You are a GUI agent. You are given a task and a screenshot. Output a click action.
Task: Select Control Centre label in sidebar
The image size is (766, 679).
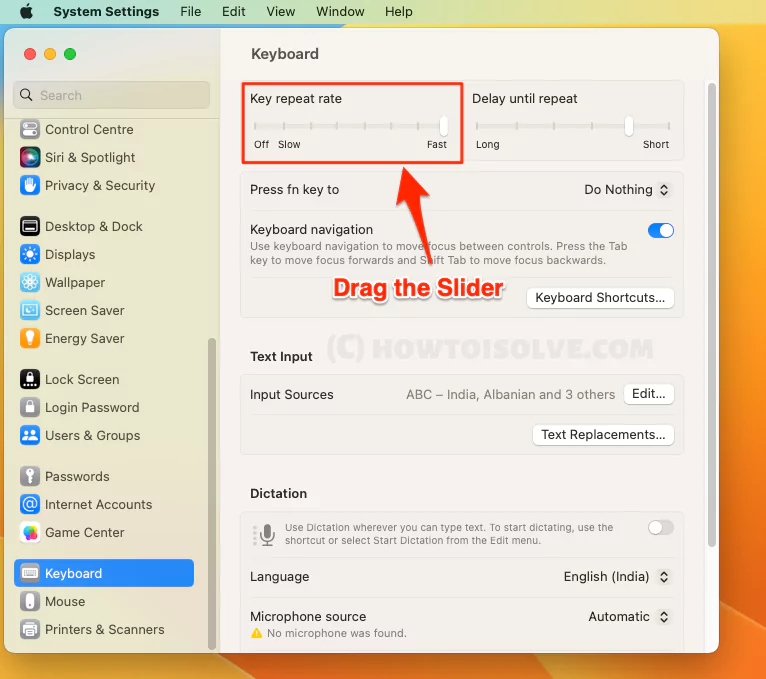89,129
